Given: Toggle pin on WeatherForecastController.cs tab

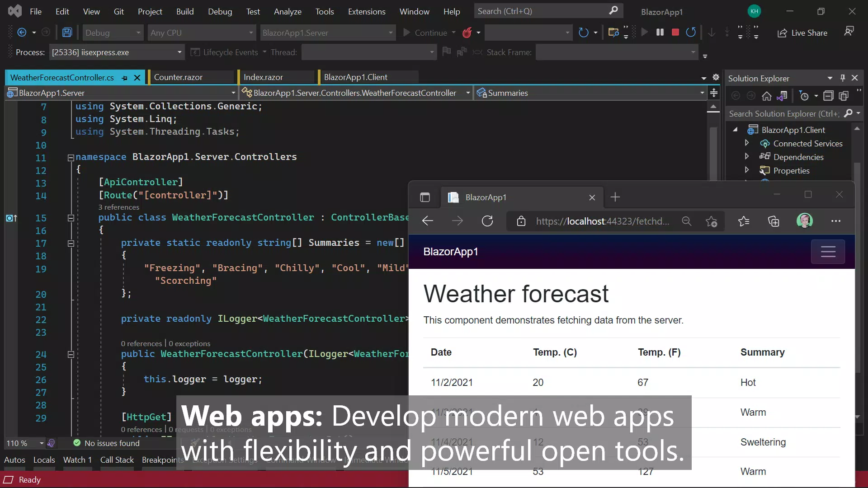Looking at the screenshot, I should tap(124, 78).
